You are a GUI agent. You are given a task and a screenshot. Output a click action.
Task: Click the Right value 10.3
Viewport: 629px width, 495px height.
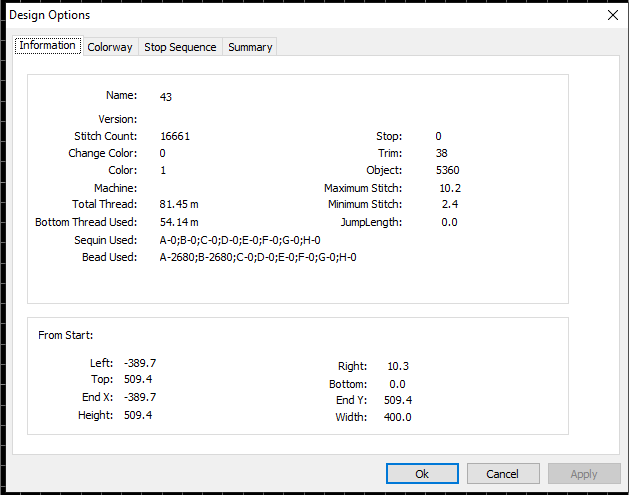pyautogui.click(x=398, y=366)
